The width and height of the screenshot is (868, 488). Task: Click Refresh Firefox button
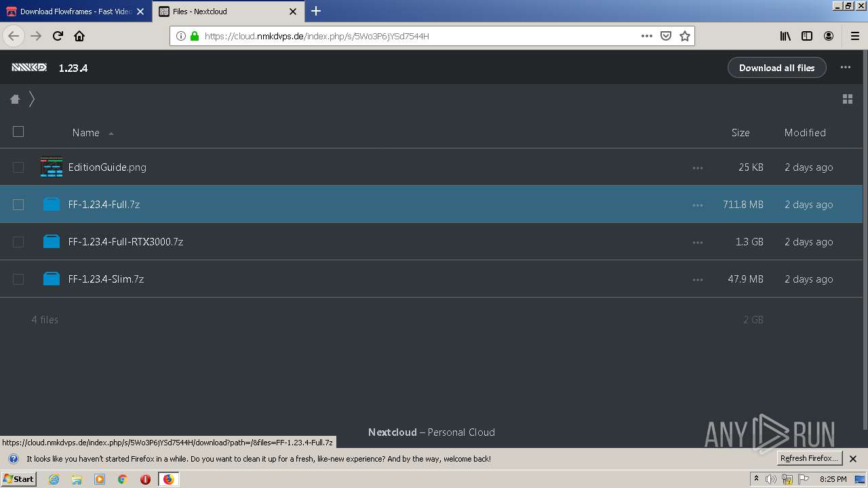(x=810, y=459)
